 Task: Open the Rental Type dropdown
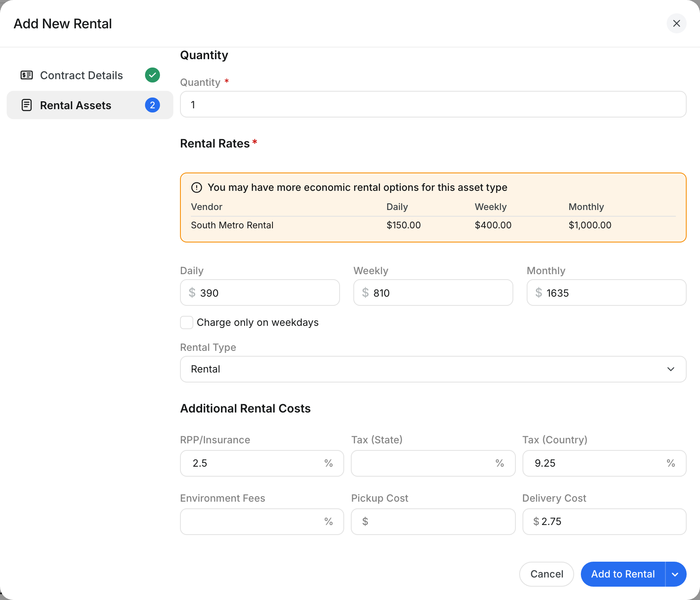[433, 369]
